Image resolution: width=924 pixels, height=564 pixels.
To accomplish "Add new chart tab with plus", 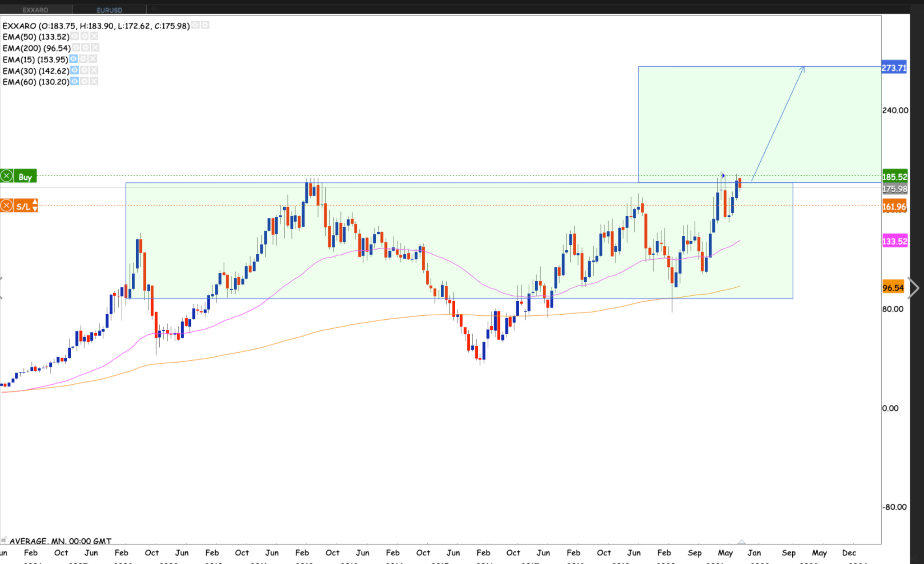I will click(153, 9).
